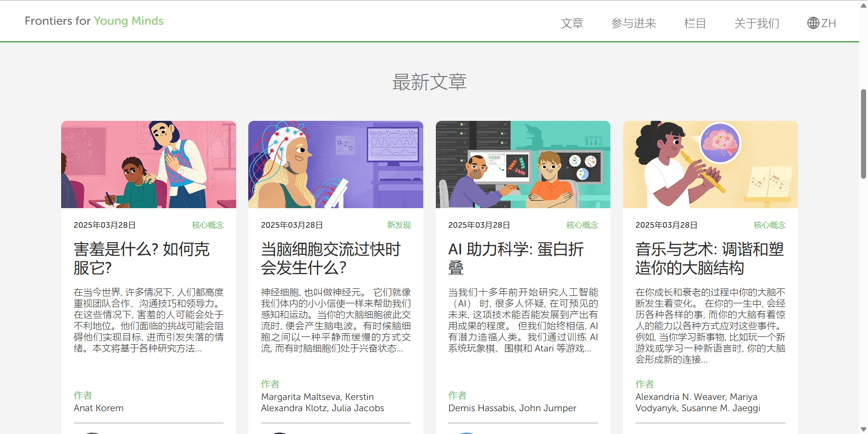
Task: Click the 核心概念 tag on the AI article
Action: coord(582,225)
